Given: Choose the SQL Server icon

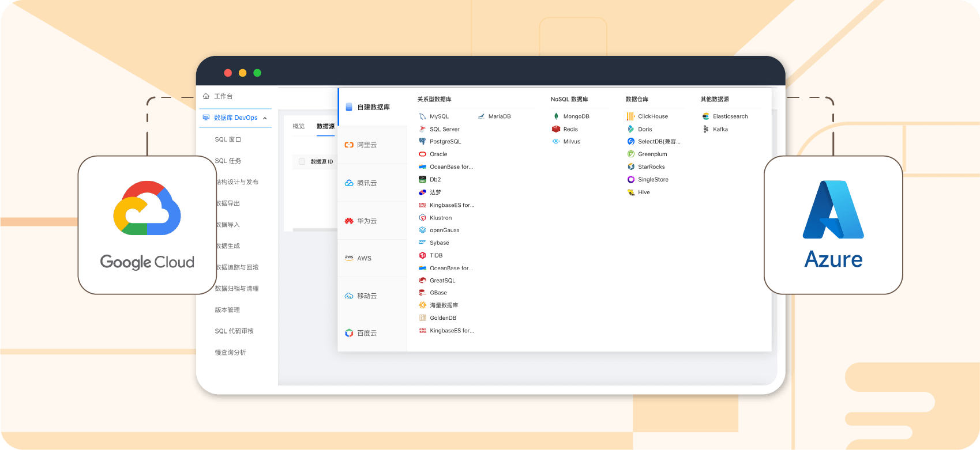Looking at the screenshot, I should [x=422, y=129].
